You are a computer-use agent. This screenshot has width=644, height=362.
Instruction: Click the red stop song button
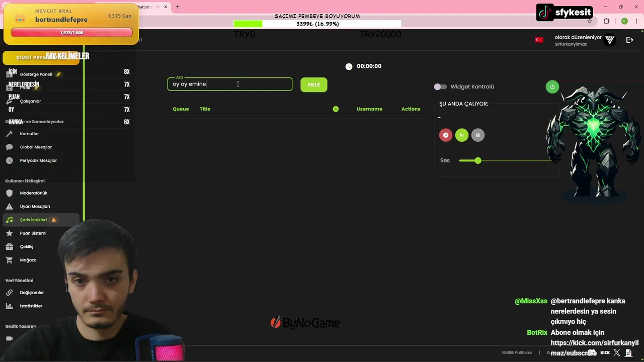tap(446, 135)
